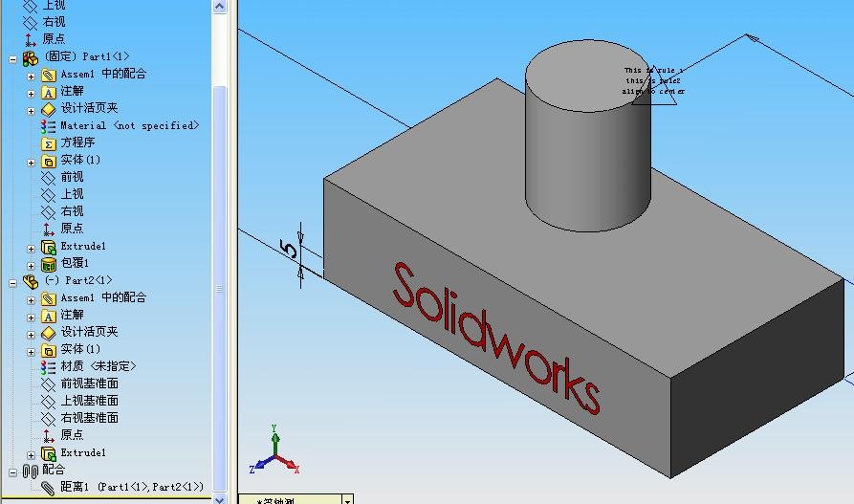Image resolution: width=854 pixels, height=504 pixels.
Task: Expand Extrude1 under Part1
Action: [31, 249]
